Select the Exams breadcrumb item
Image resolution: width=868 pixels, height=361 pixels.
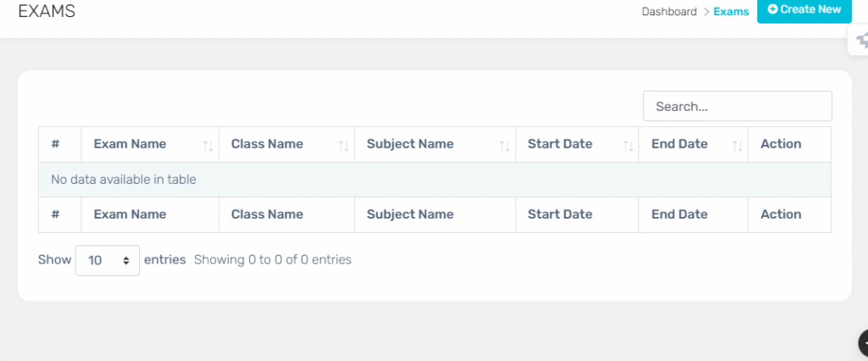click(732, 12)
